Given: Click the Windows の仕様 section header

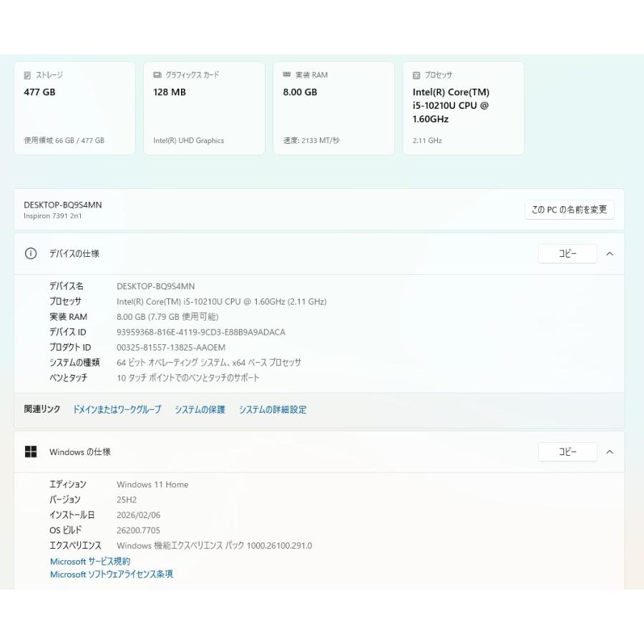Looking at the screenshot, I should 319,452.
